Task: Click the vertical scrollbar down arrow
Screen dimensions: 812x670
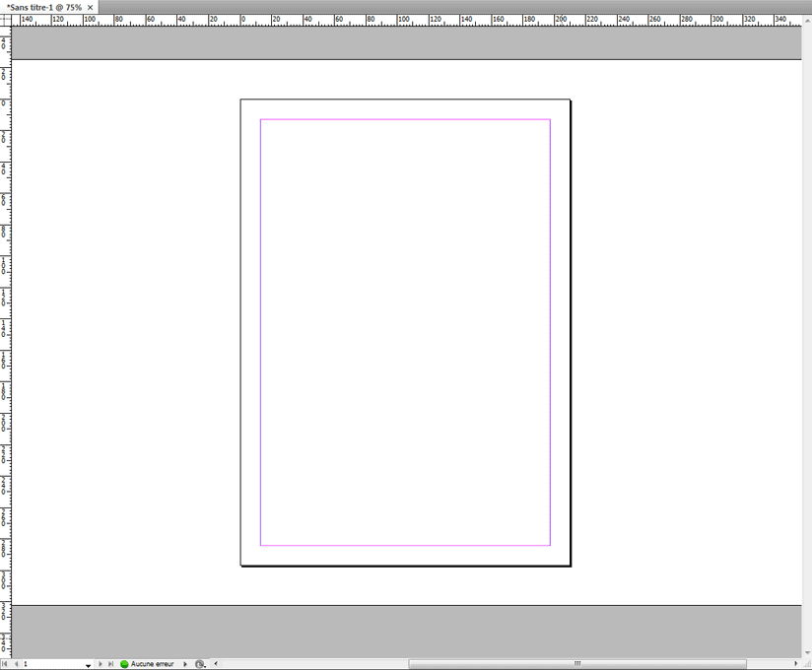Action: click(x=807, y=653)
